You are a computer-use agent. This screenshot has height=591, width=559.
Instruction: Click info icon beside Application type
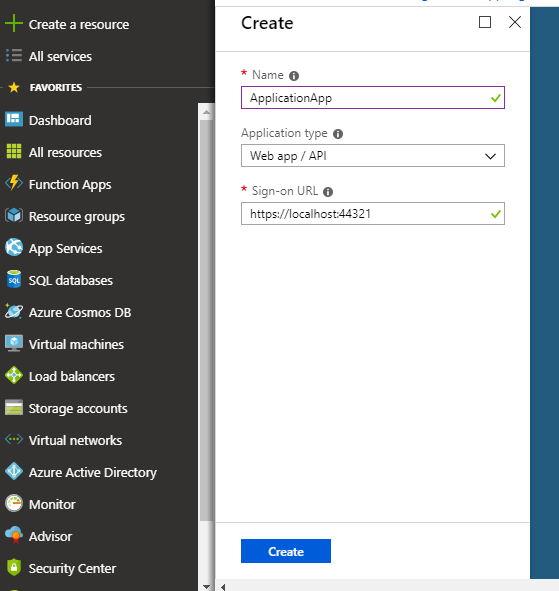(x=338, y=134)
